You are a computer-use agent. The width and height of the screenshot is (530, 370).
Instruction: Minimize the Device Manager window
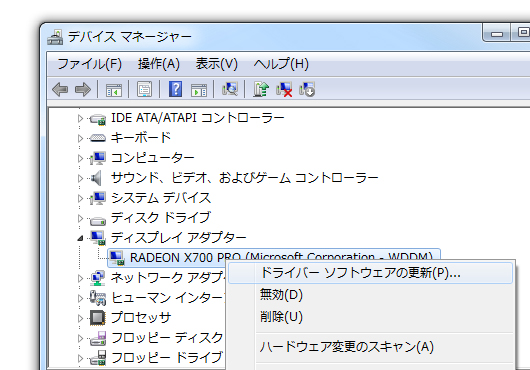click(x=497, y=33)
